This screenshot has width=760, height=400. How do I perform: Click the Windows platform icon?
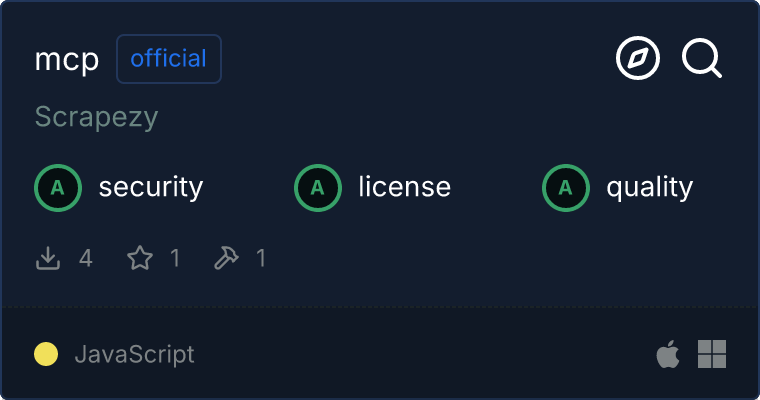pyautogui.click(x=712, y=354)
